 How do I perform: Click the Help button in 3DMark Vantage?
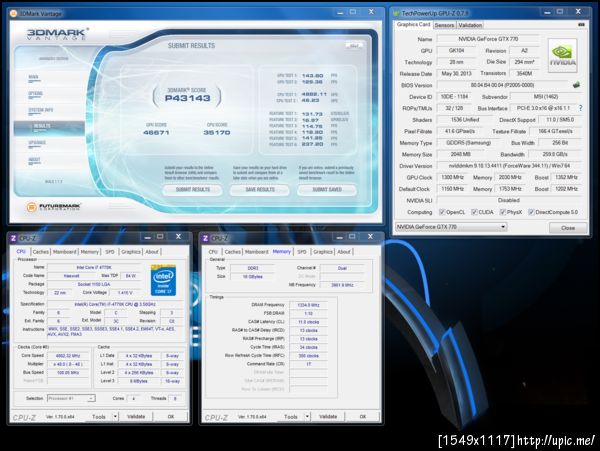pos(354,46)
